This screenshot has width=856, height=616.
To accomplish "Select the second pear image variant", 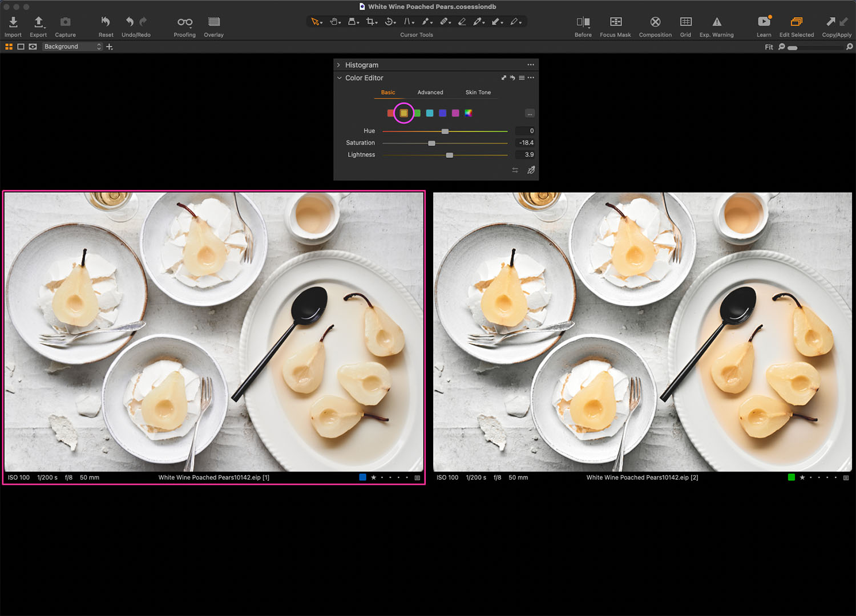I will (643, 332).
